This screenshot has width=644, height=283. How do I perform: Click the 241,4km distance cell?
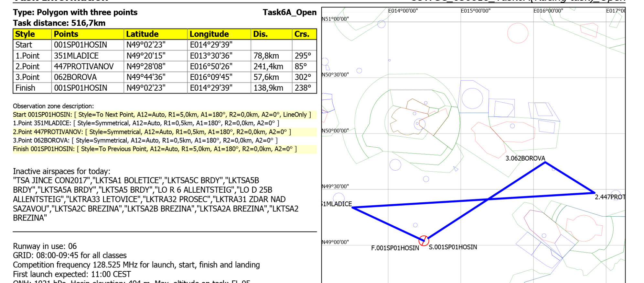[268, 66]
